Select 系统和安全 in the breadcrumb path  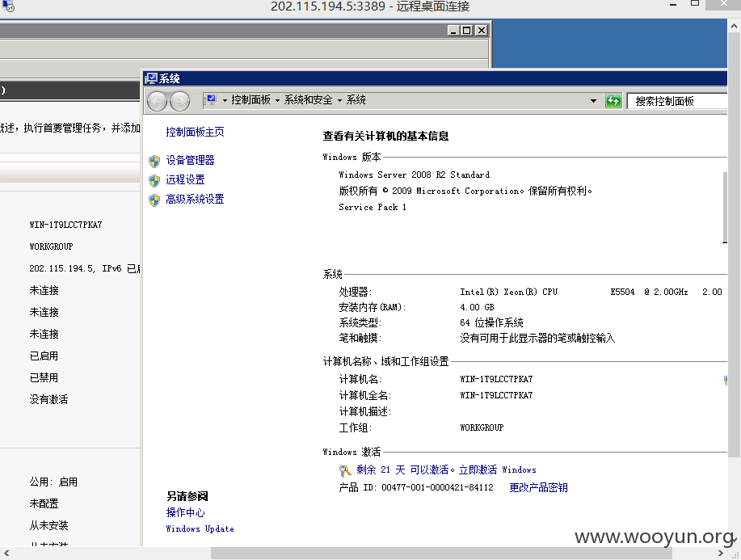(x=309, y=99)
